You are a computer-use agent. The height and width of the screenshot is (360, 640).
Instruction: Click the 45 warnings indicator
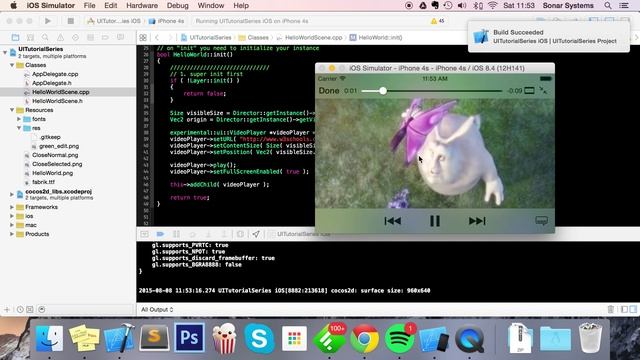(438, 21)
